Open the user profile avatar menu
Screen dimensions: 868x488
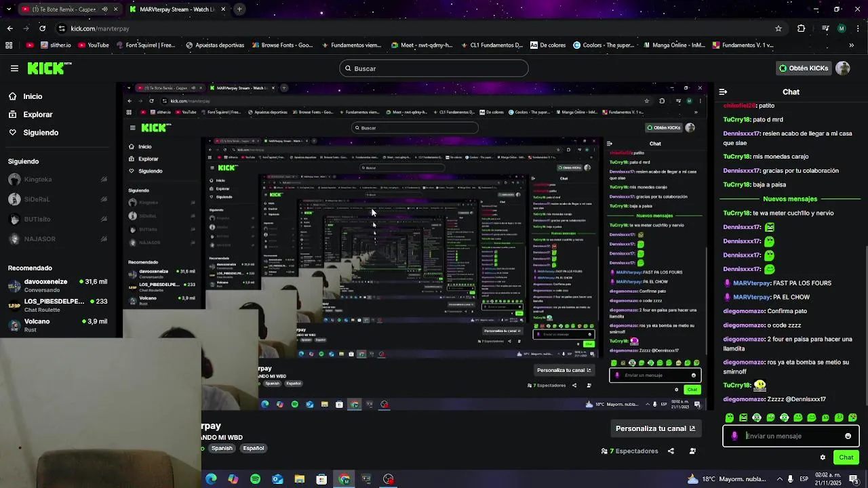843,68
